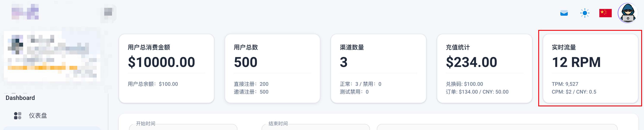Viewport: 644px width, 130px height.
Task: Click the 仪表盘 four-dot grid icon
Action: 17,116
